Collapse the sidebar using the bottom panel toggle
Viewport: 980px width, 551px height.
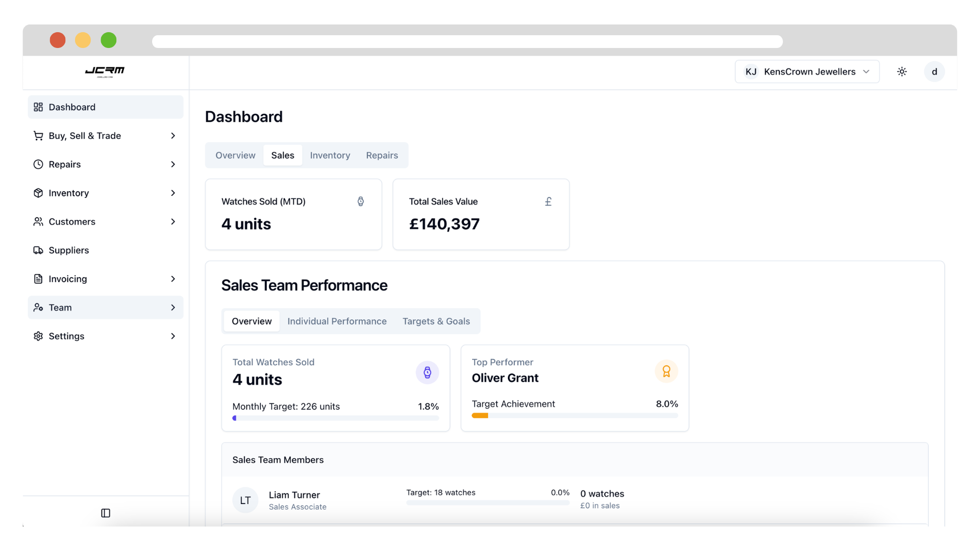tap(106, 513)
